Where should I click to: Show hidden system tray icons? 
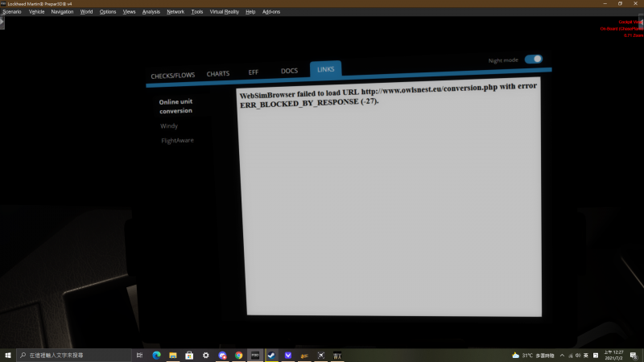[562, 356]
